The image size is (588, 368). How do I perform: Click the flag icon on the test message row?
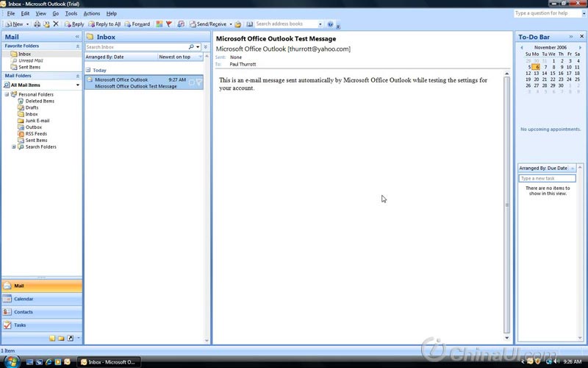tap(199, 82)
